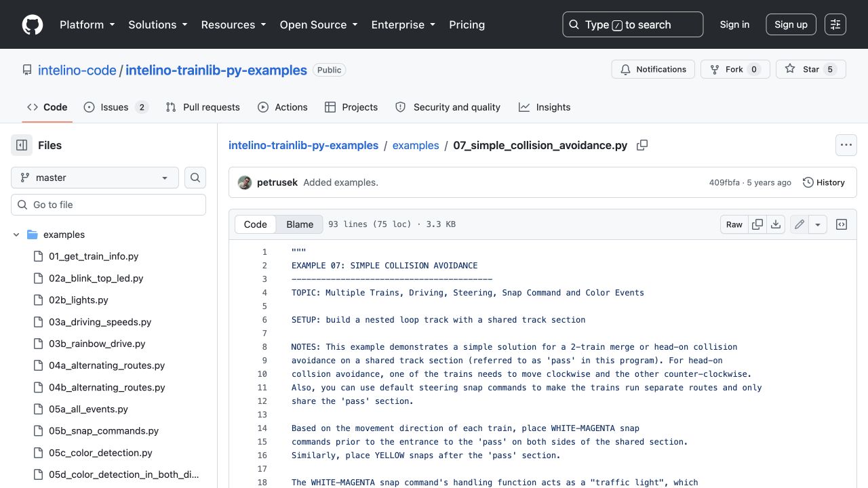Open the Projects tab

pyautogui.click(x=351, y=107)
